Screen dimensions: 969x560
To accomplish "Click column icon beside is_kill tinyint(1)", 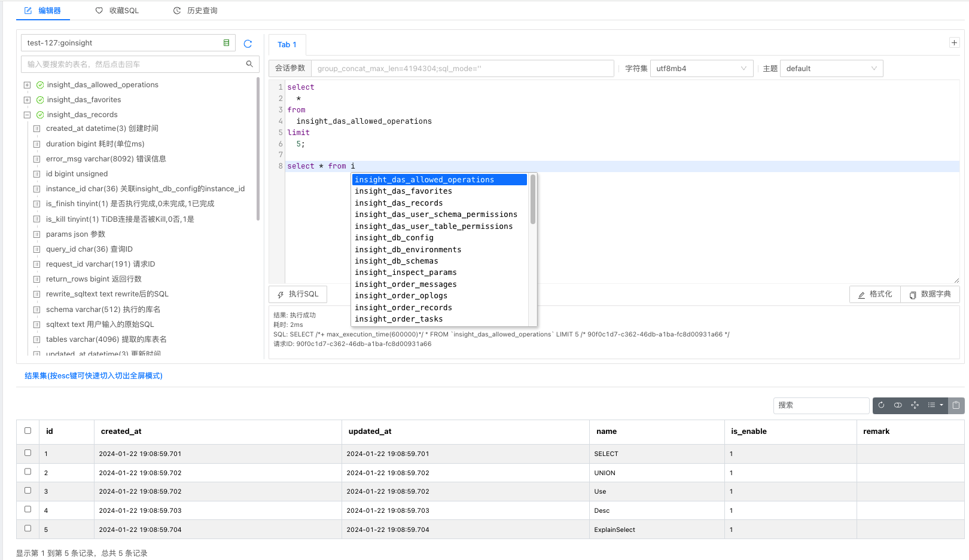I will pos(36,219).
